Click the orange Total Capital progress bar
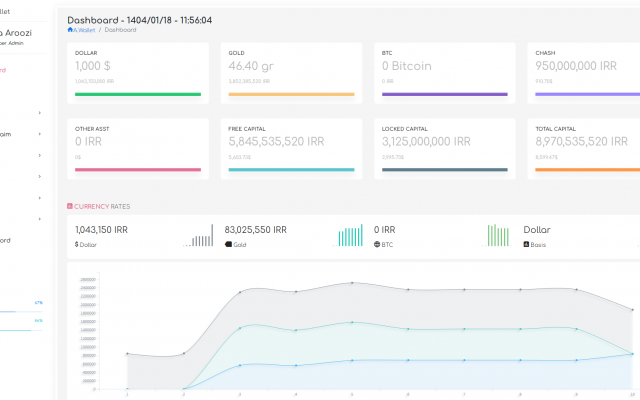 pos(587,170)
